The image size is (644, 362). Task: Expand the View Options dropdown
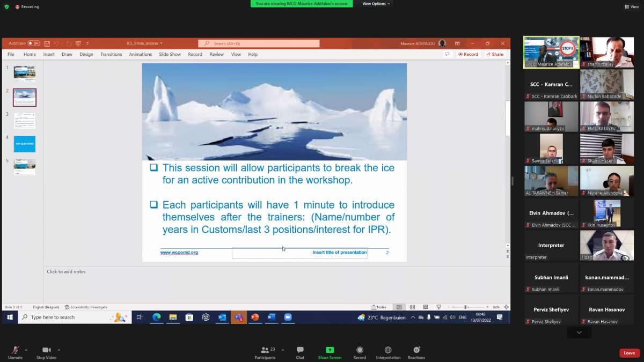coord(376,4)
